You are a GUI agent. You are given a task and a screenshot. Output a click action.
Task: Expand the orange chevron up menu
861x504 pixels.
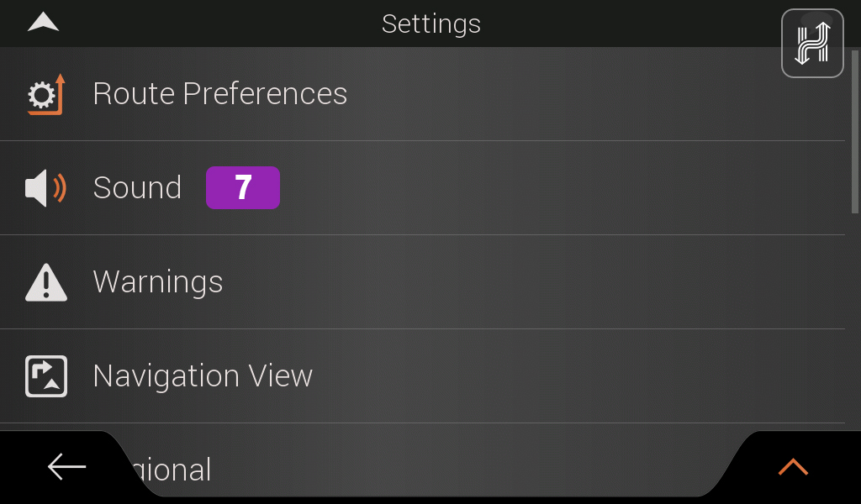[793, 467]
